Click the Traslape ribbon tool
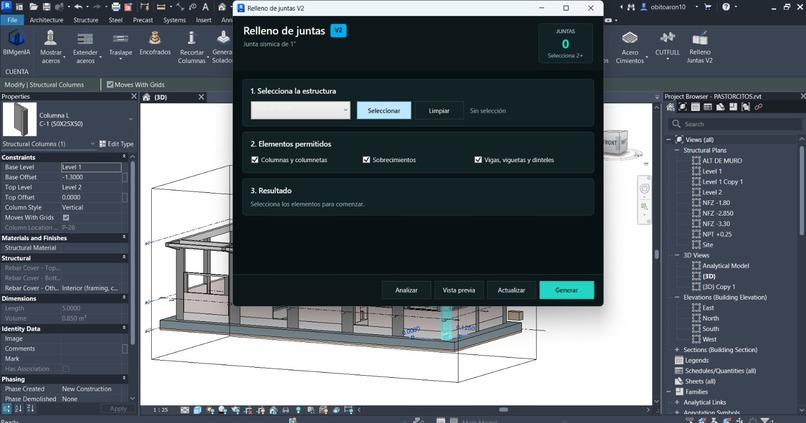The width and height of the screenshot is (806, 423). pyautogui.click(x=120, y=45)
